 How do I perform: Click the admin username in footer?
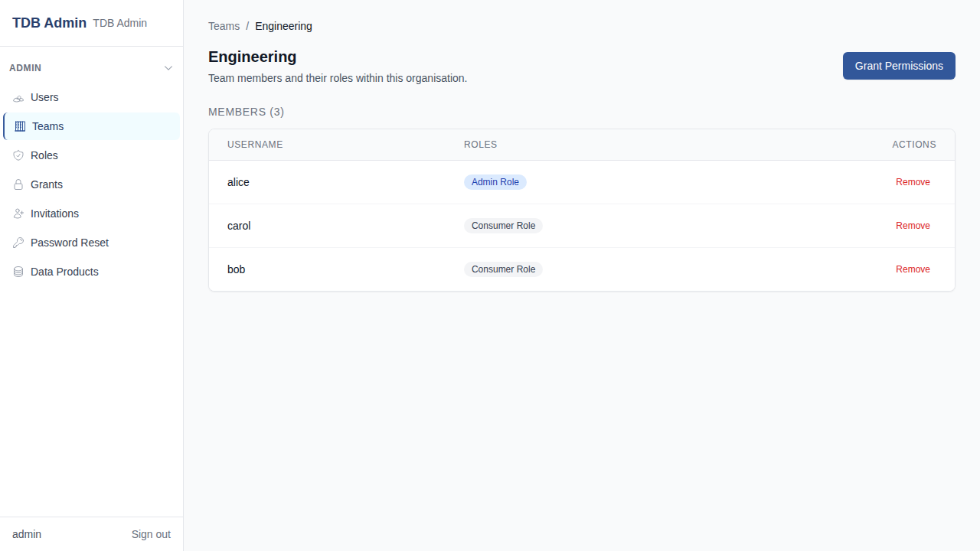[x=27, y=534]
